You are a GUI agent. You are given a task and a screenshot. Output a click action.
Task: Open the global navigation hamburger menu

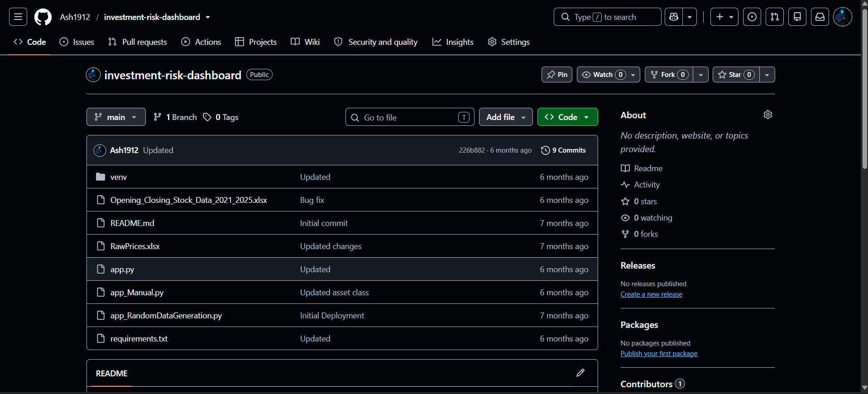(18, 17)
